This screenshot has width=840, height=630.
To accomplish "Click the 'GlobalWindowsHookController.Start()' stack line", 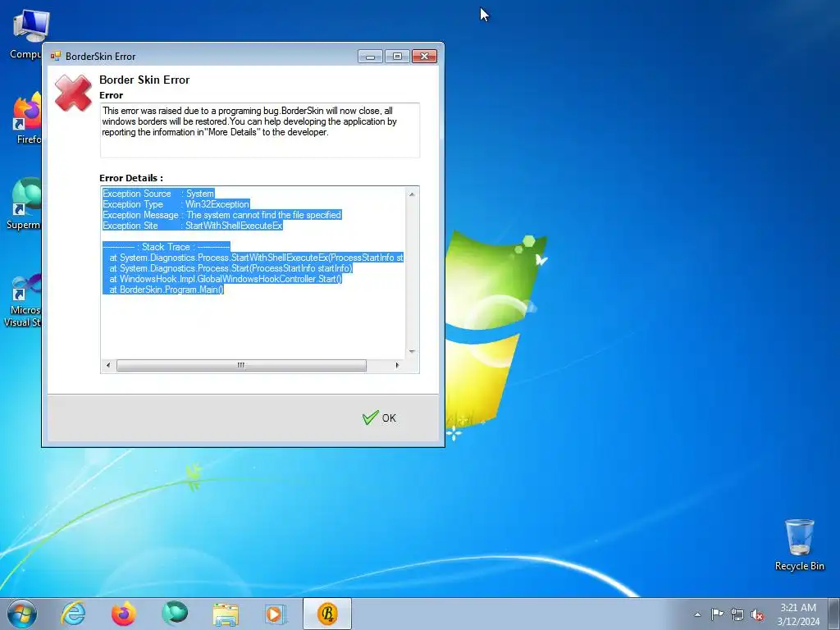I will 222,279.
